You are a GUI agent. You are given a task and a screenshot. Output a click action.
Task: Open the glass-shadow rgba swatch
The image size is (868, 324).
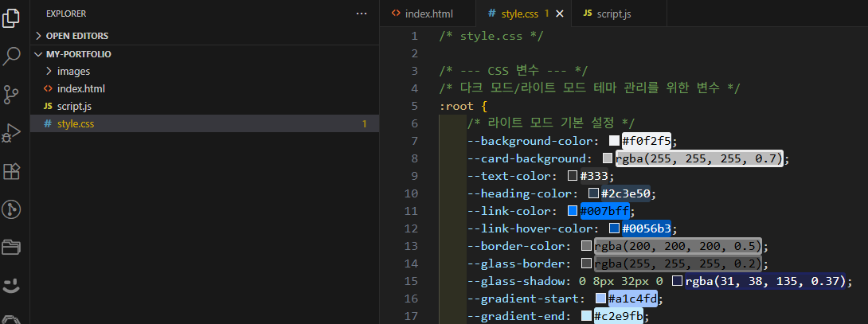[x=677, y=281]
